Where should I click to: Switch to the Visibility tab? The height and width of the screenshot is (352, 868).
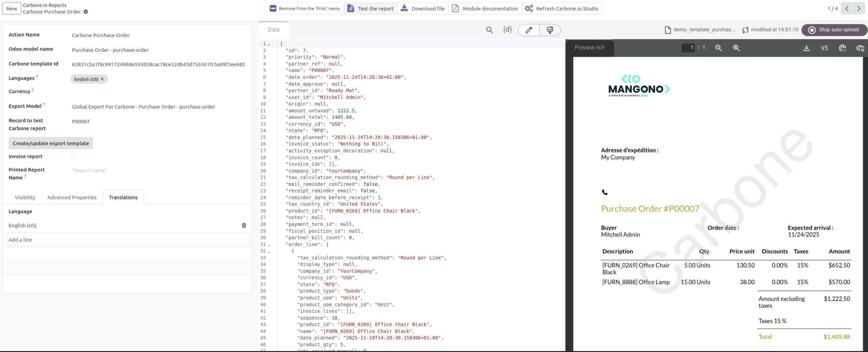pyautogui.click(x=25, y=197)
